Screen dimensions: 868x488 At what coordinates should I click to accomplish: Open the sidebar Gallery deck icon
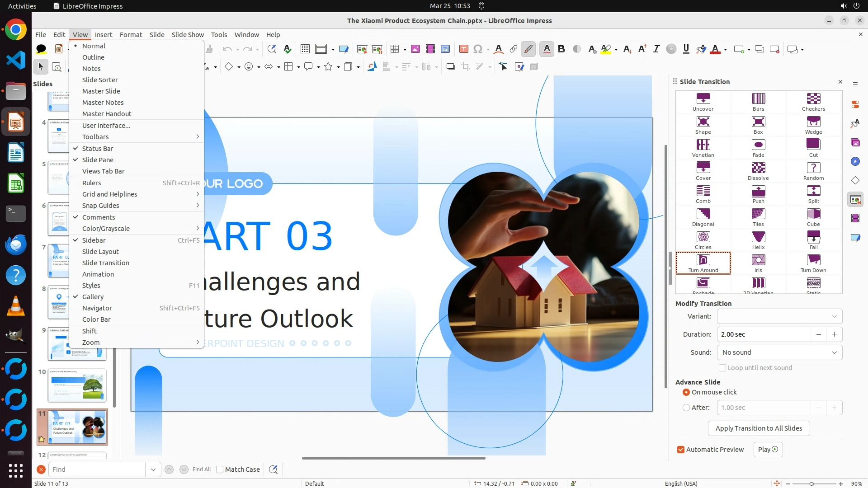tap(855, 142)
